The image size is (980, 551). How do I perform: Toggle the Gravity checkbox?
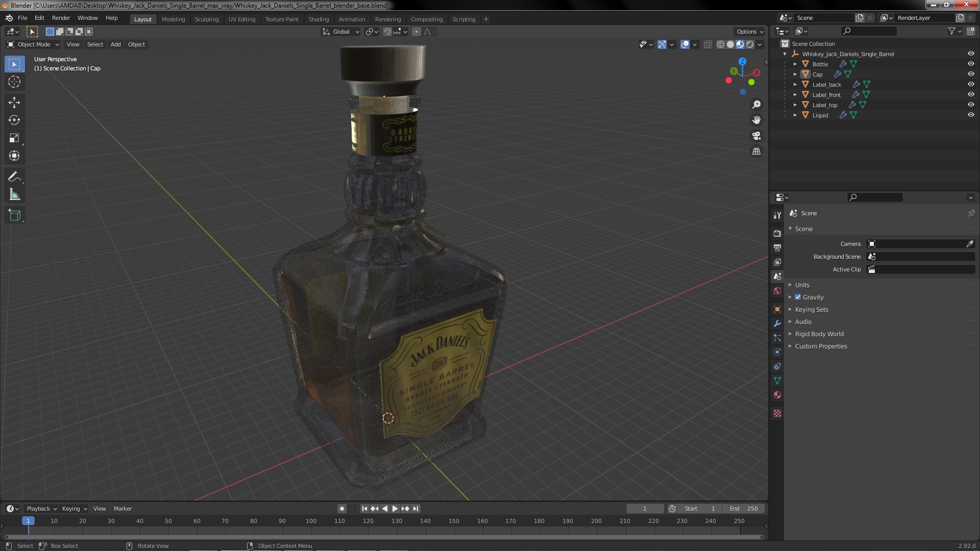(798, 297)
